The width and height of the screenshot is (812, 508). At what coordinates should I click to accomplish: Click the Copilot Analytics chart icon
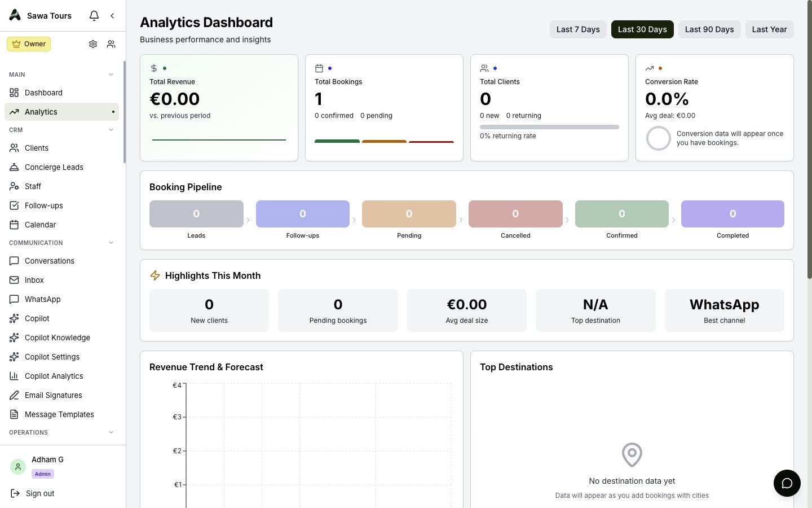tap(14, 376)
